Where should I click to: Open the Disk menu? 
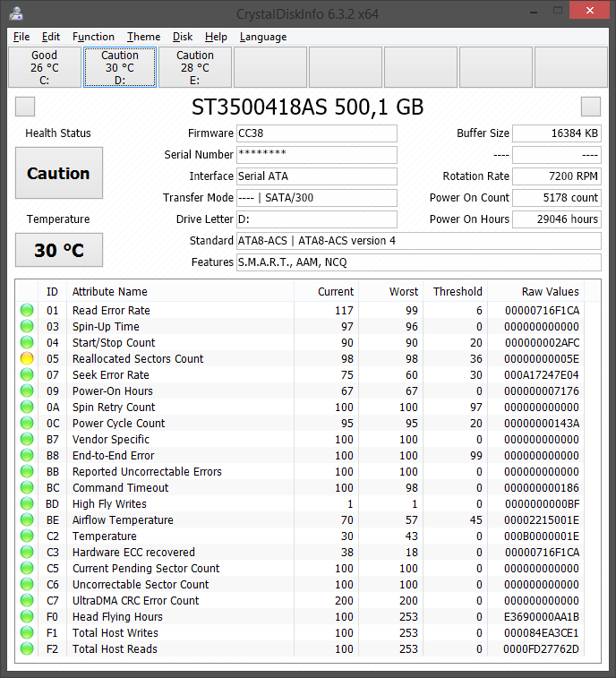click(183, 37)
